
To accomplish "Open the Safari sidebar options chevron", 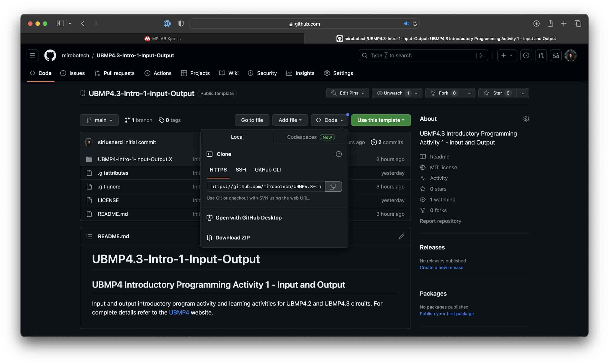I will pos(70,24).
